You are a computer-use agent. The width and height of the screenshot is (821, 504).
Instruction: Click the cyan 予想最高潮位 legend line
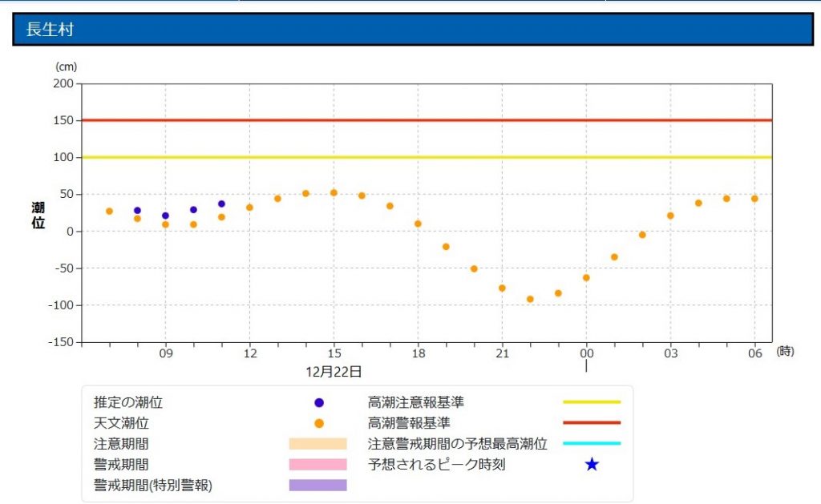pyautogui.click(x=592, y=443)
